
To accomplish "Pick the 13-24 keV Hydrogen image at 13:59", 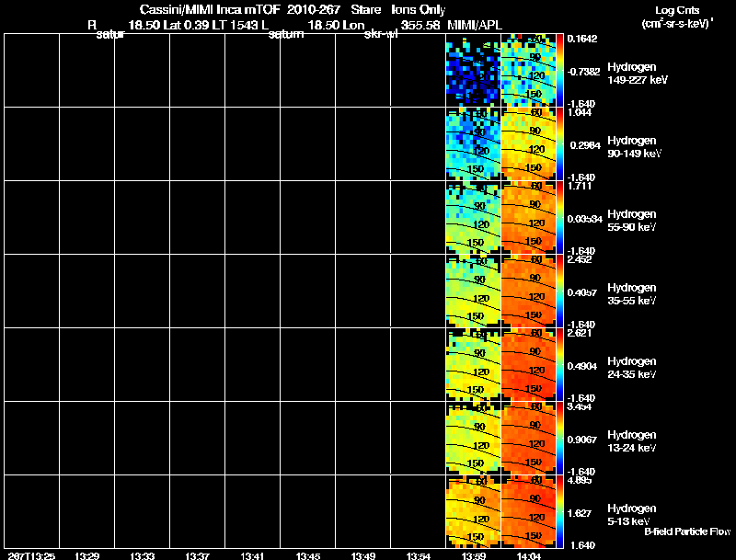I will [x=473, y=438].
